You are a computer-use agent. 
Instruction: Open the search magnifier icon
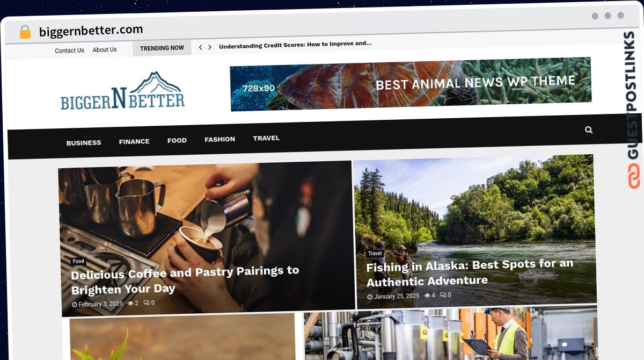(x=589, y=129)
